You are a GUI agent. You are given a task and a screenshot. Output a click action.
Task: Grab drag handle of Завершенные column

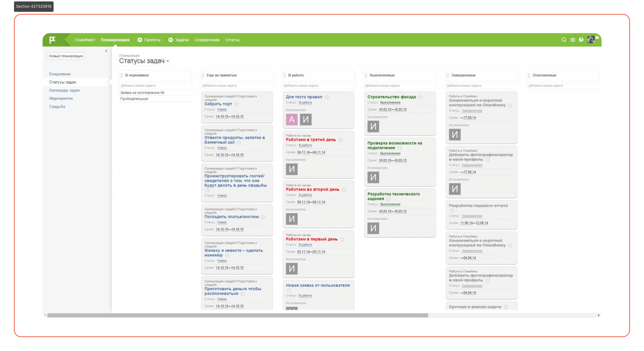[447, 75]
